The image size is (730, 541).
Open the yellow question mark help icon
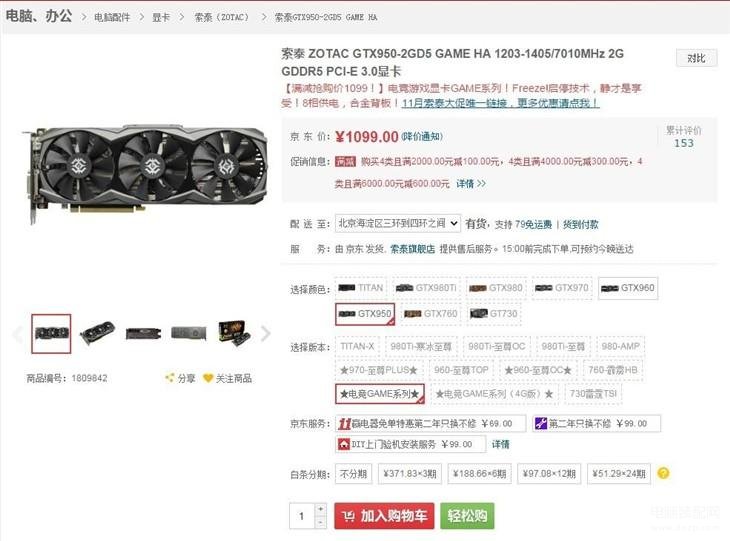coord(663,473)
